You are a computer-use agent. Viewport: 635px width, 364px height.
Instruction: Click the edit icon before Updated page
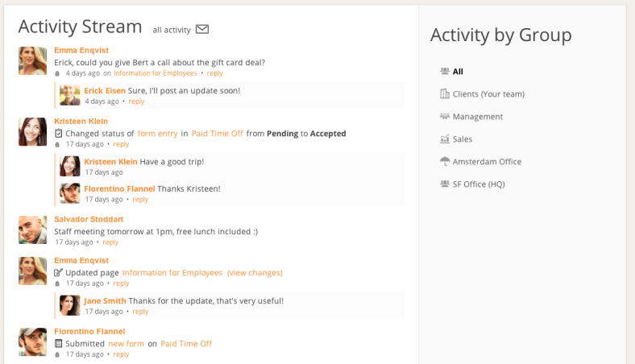point(58,272)
